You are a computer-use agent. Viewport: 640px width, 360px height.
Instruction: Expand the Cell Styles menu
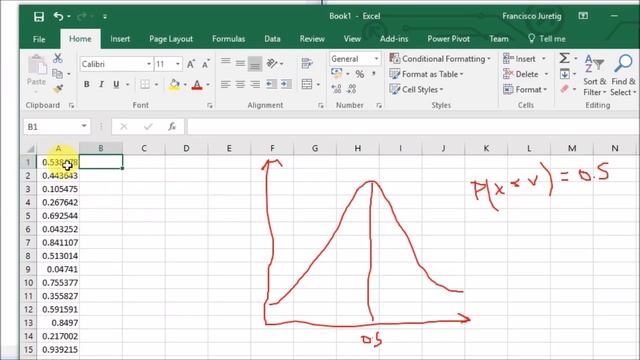(x=416, y=89)
